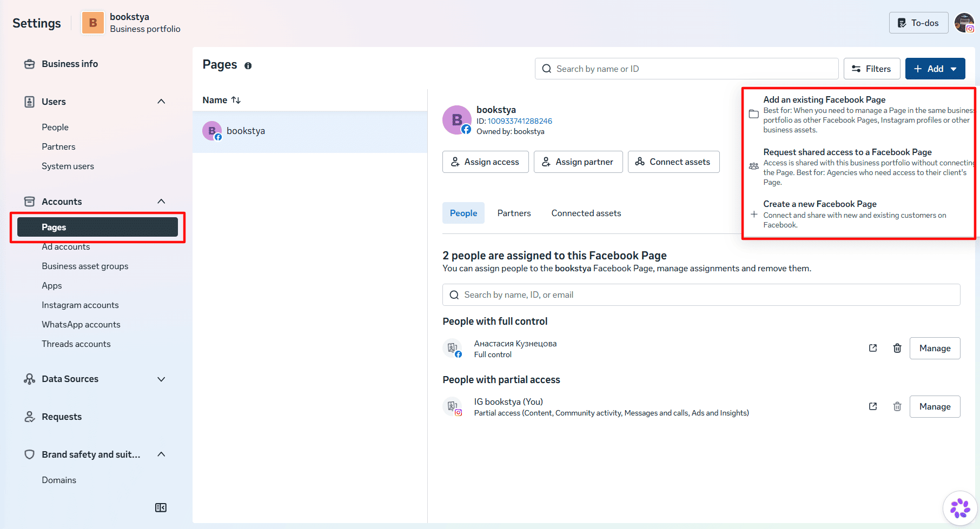This screenshot has height=529, width=980.
Task: Click IG bookstya user avatar
Action: pyautogui.click(x=452, y=406)
